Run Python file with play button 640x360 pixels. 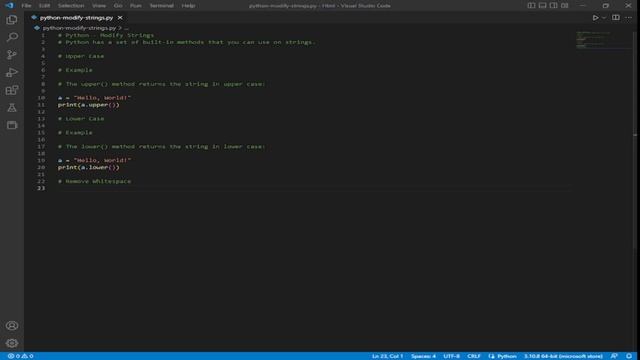coord(596,18)
